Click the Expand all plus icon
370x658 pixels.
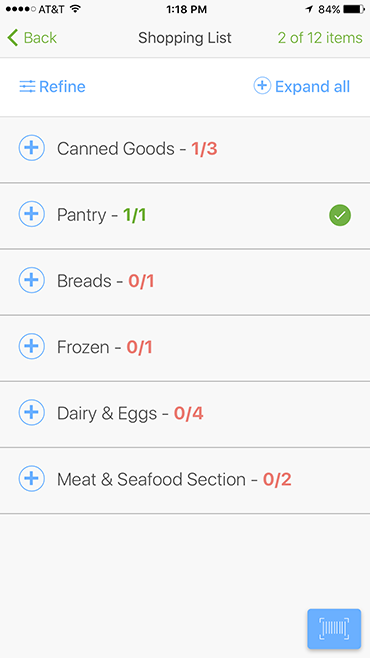point(262,86)
